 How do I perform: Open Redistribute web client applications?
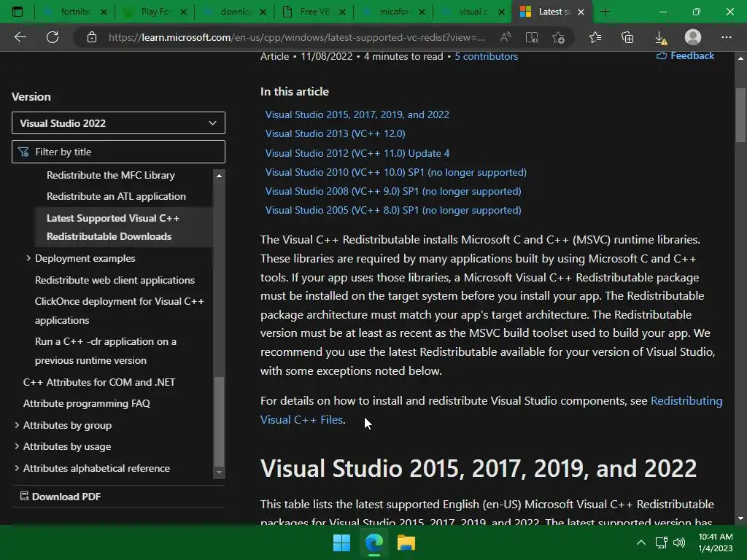tap(115, 280)
